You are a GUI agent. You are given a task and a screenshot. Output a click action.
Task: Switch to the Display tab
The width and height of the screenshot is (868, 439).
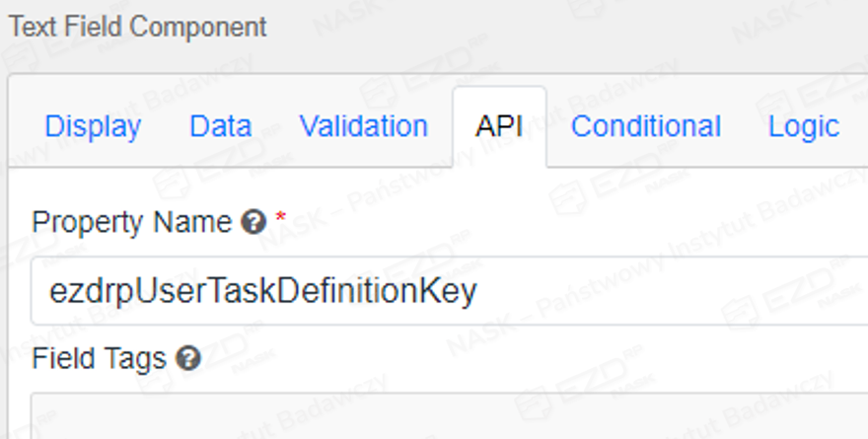click(x=93, y=126)
